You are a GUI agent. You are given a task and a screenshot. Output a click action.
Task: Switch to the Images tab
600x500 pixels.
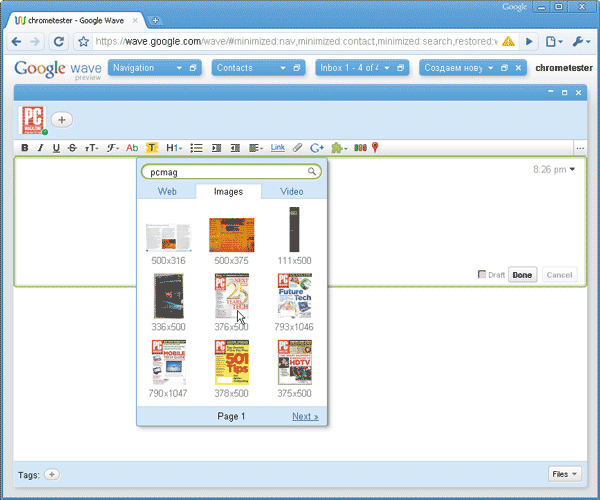pos(228,192)
